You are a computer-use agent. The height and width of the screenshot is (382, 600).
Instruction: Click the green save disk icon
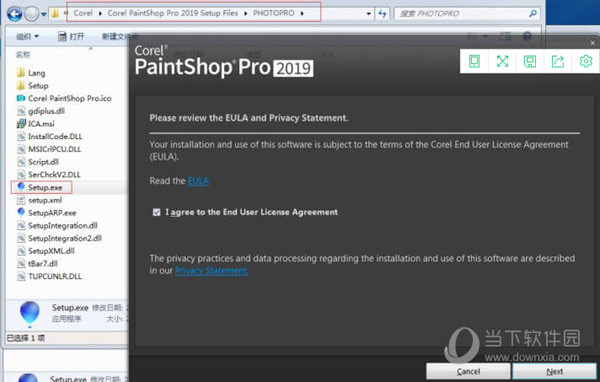point(530,61)
